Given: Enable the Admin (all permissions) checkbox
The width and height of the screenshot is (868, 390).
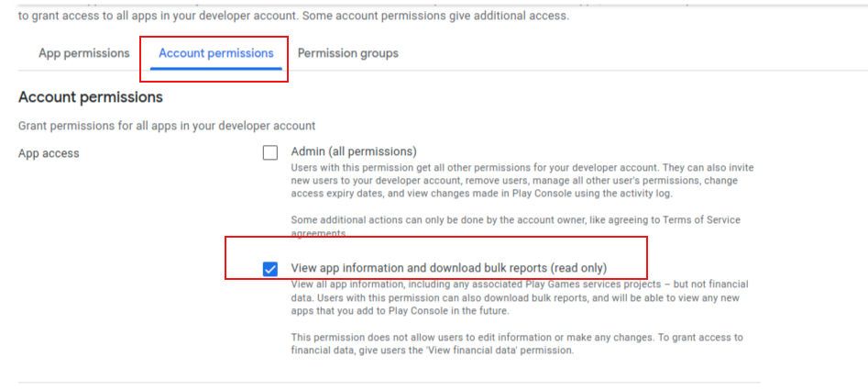Looking at the screenshot, I should click(x=270, y=152).
